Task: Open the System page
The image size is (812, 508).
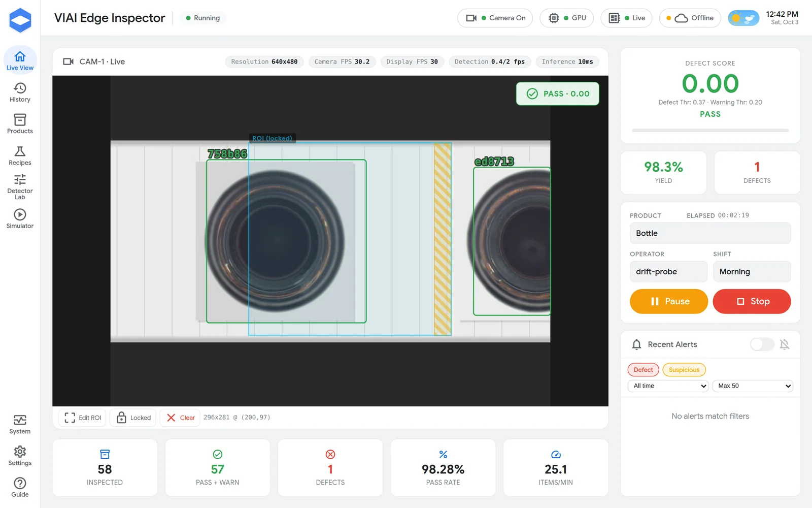Action: pos(20,425)
